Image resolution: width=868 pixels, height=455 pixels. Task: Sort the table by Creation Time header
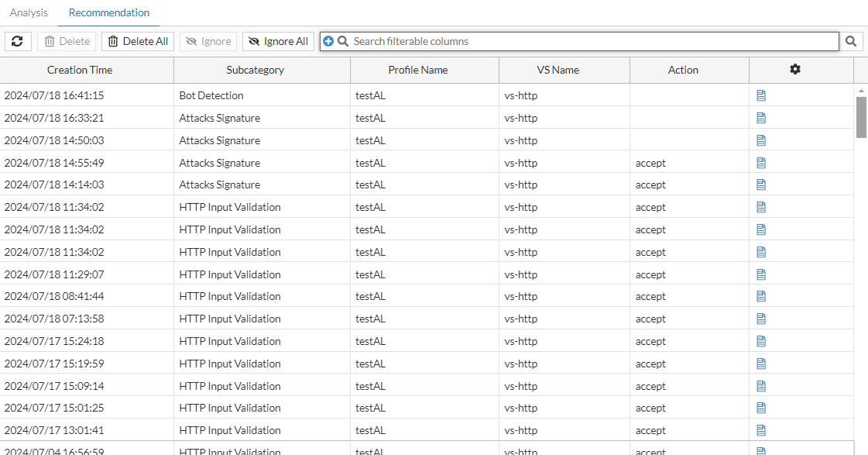click(x=80, y=70)
